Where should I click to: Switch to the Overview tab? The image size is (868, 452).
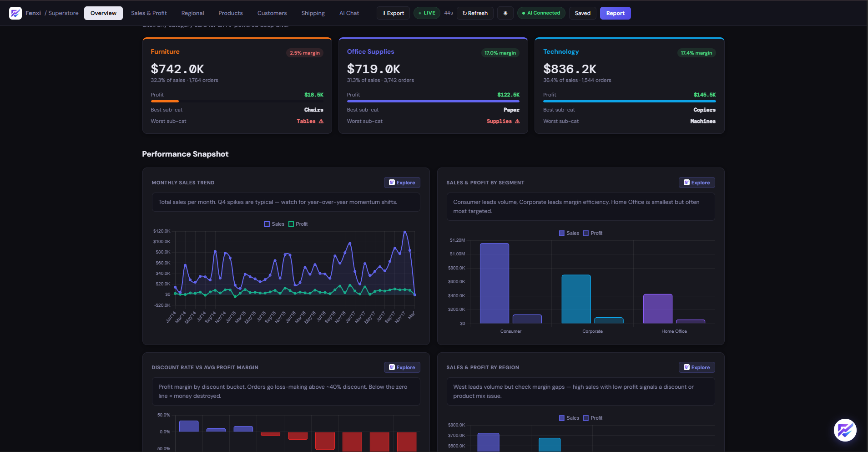103,13
